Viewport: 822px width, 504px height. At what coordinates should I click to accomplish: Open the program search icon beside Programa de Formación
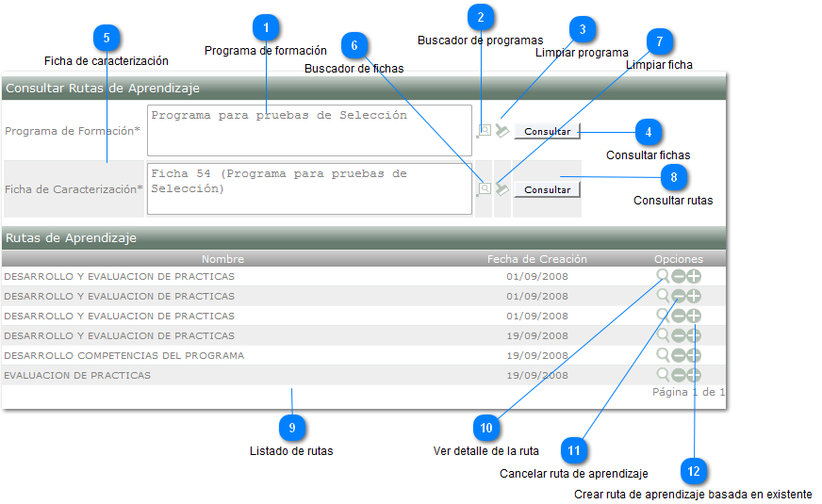(x=485, y=131)
